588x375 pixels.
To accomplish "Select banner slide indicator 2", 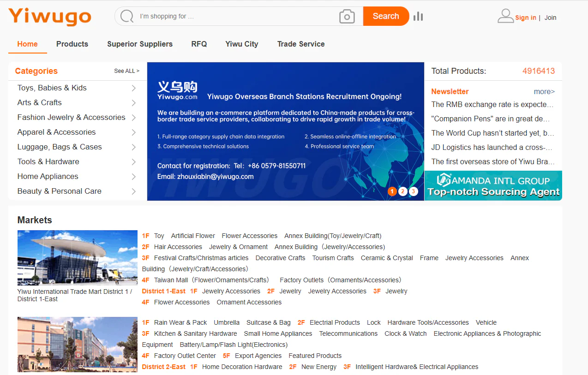I will point(403,191).
